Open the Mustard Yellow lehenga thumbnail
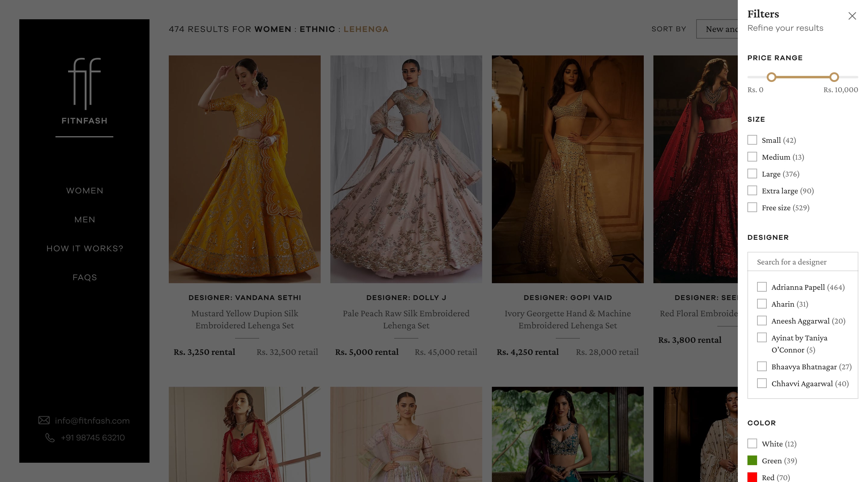Screen dimensions: 868x482 244,169
